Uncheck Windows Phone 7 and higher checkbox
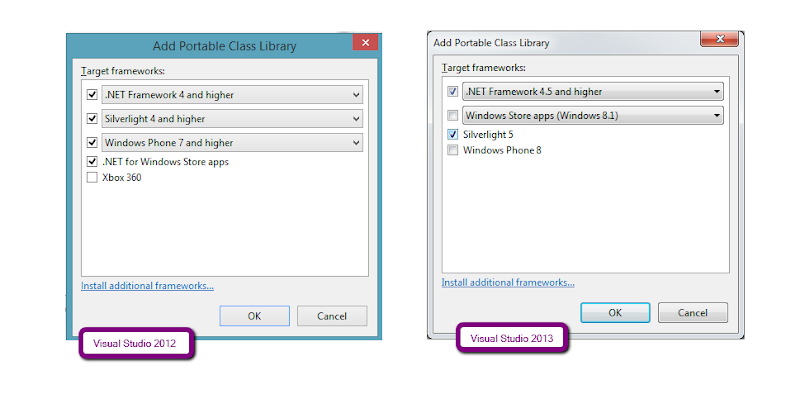This screenshot has height=413, width=800. tap(92, 142)
